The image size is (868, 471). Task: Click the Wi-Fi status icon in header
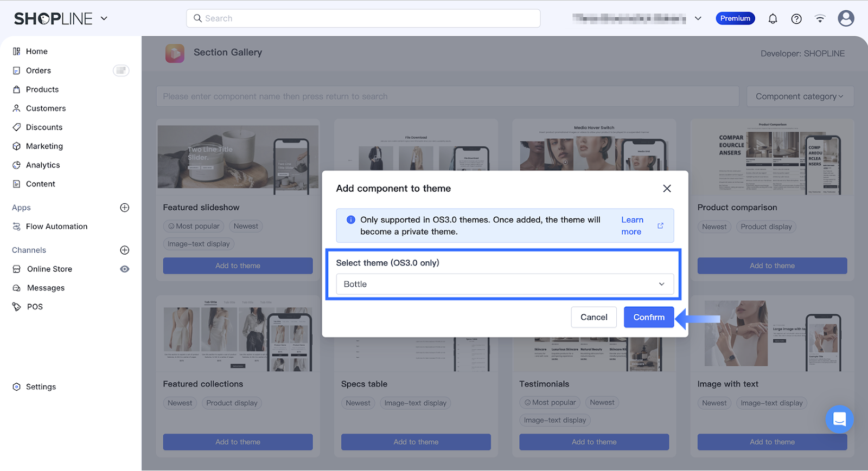point(820,18)
